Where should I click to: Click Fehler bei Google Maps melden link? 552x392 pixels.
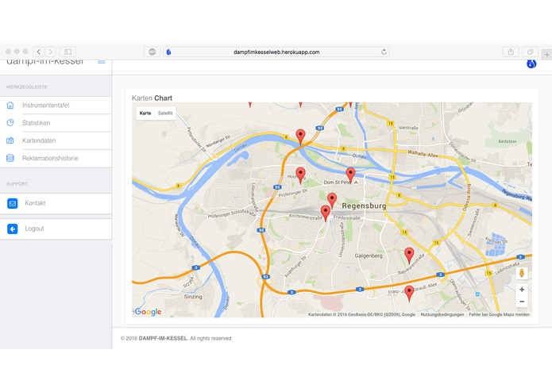coord(500,315)
